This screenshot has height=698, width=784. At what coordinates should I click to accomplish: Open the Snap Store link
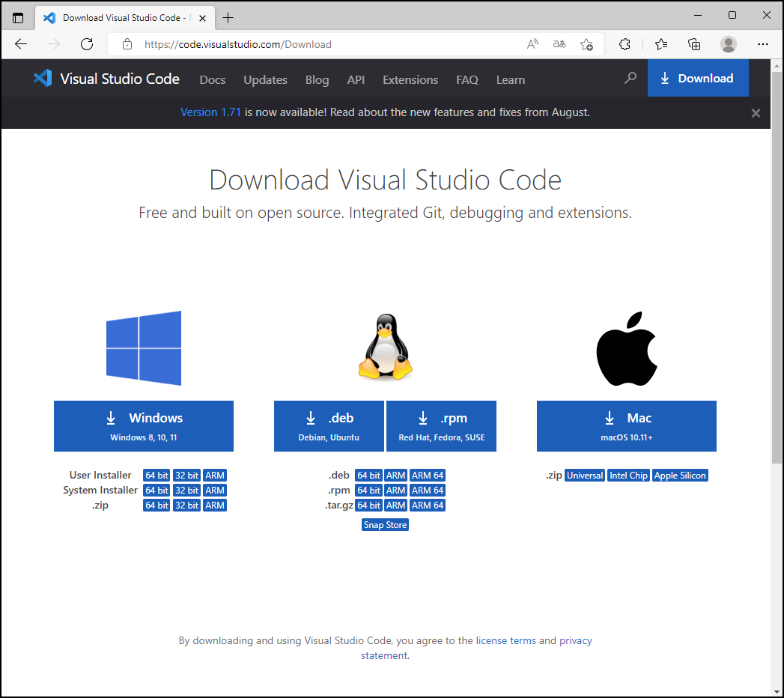(385, 525)
